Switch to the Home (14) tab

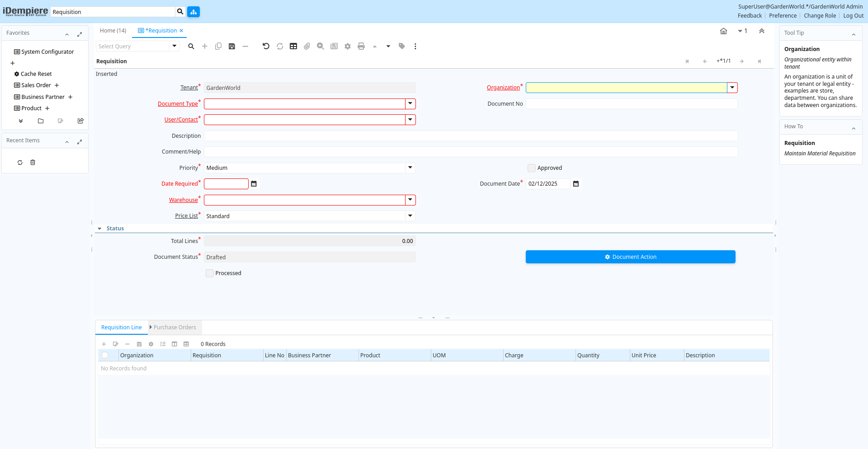point(113,31)
